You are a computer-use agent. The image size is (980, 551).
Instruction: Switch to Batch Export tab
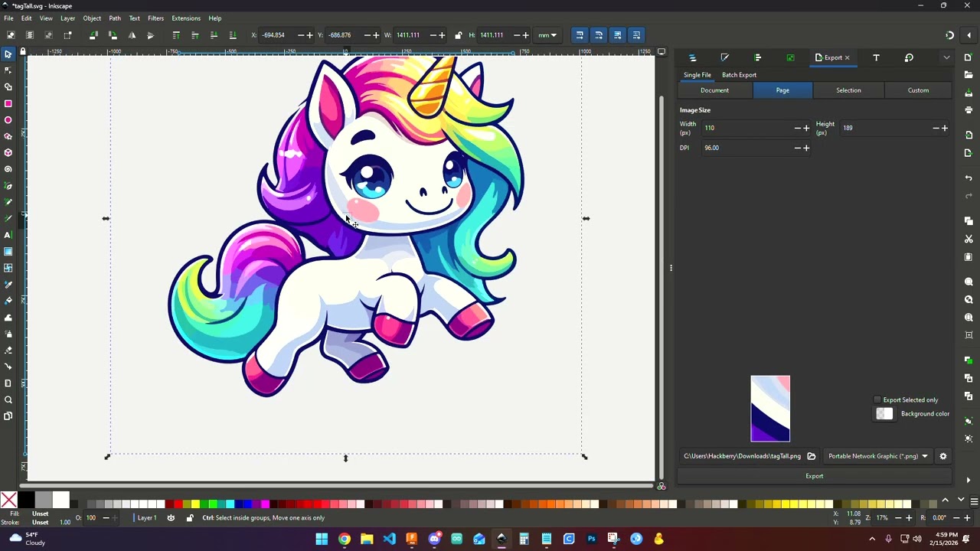tap(739, 75)
